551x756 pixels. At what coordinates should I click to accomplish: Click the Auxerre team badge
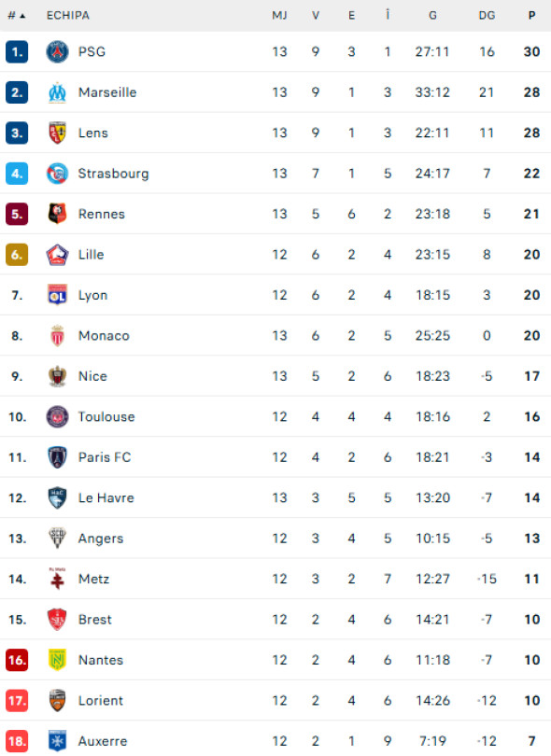(56, 741)
